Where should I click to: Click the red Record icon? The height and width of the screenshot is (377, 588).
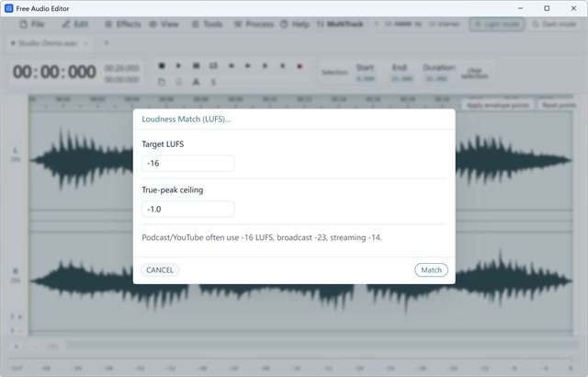point(300,66)
